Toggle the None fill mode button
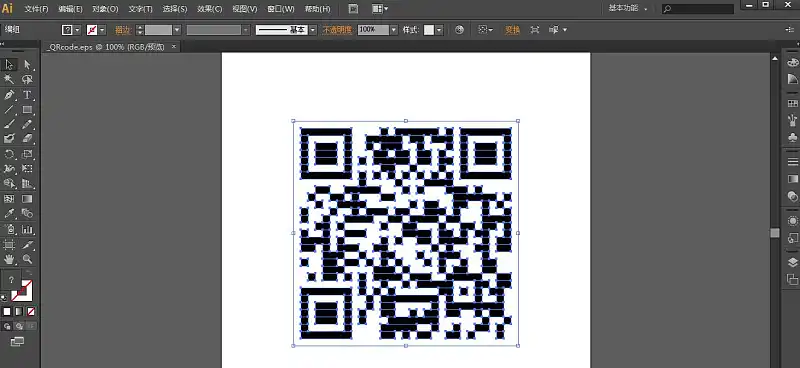Viewport: 800px width, 368px height. coord(31,311)
